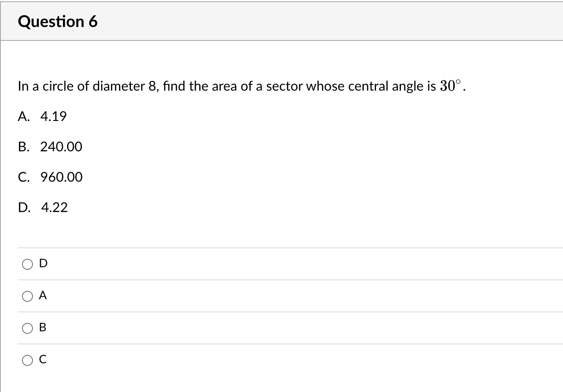
Task: Pick answer choice A for Question 6
Action: pos(27,296)
